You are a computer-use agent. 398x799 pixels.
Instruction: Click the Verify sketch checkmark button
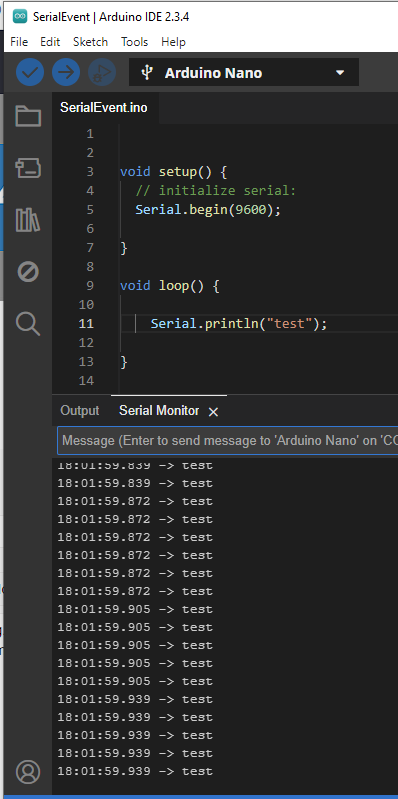(30, 72)
